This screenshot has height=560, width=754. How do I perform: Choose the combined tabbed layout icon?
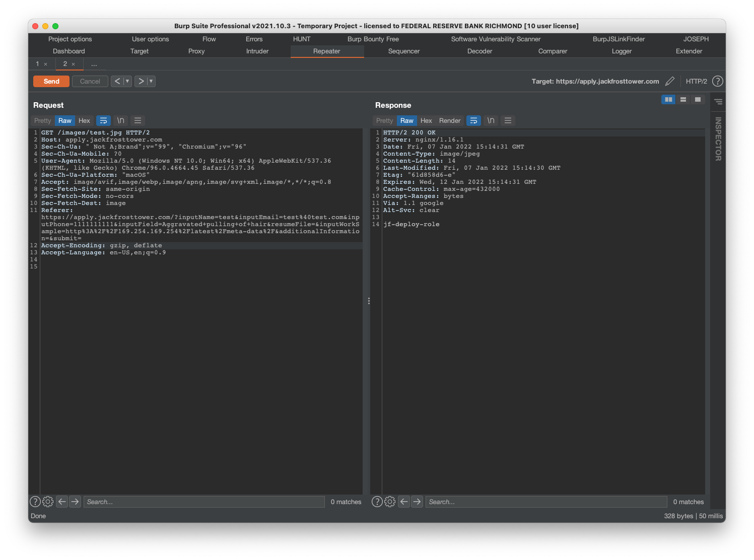click(x=698, y=100)
